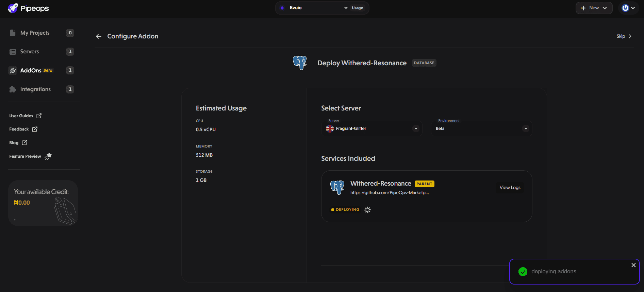Click Integrations count badge 1
This screenshot has height=292, width=644.
pyautogui.click(x=70, y=89)
